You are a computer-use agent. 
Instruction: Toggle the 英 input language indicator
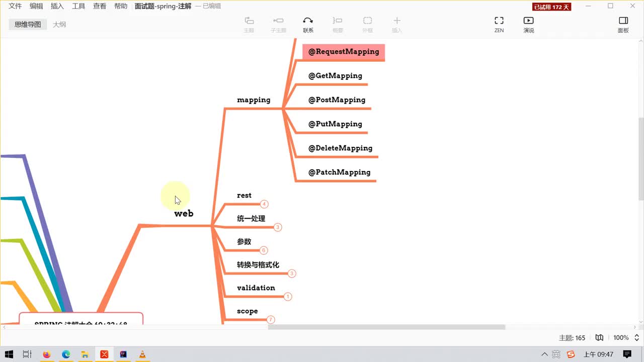[556, 354]
